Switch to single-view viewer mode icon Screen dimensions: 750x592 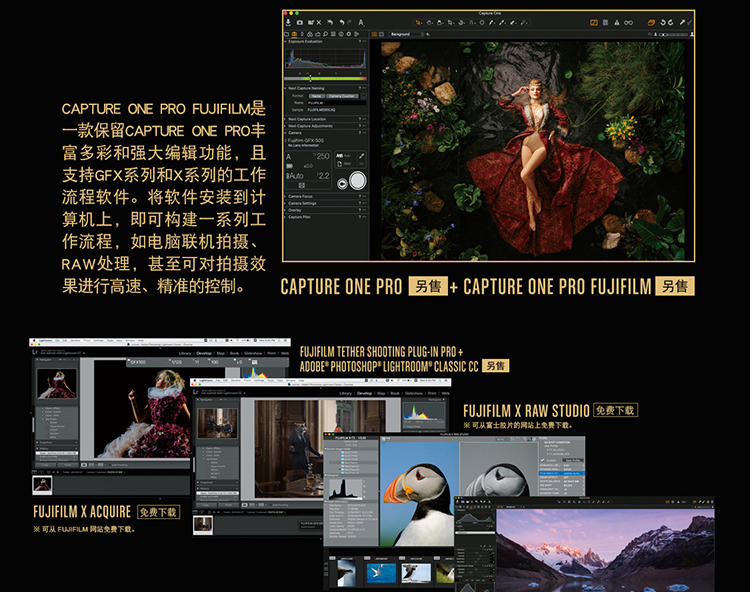coord(381,34)
